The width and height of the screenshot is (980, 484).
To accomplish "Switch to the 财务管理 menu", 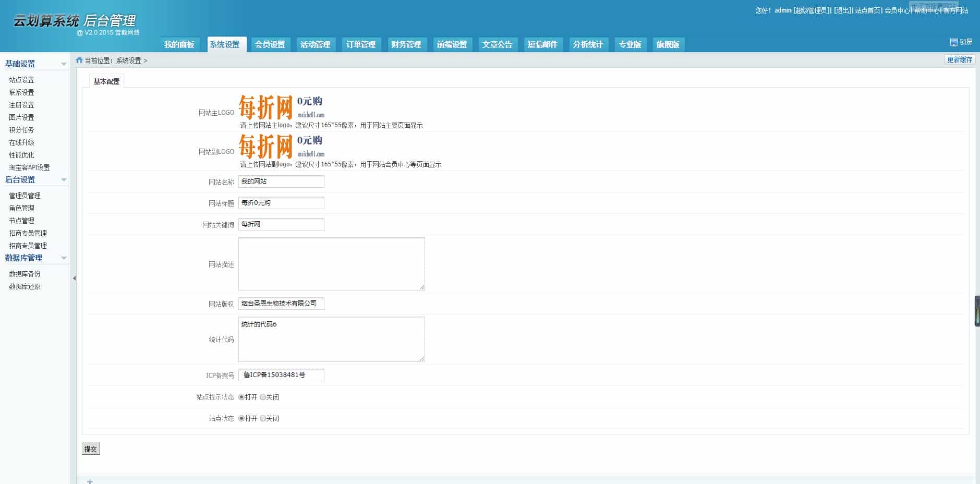I will point(406,44).
